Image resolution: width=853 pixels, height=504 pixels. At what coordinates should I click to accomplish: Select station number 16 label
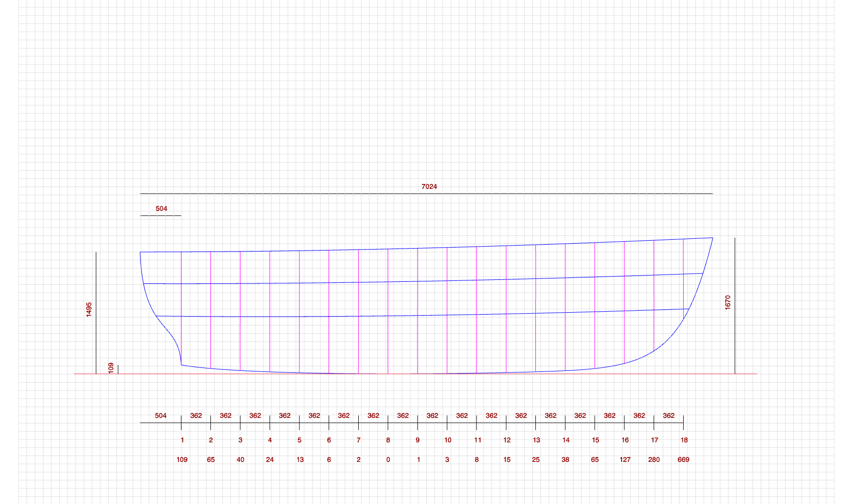pyautogui.click(x=625, y=440)
